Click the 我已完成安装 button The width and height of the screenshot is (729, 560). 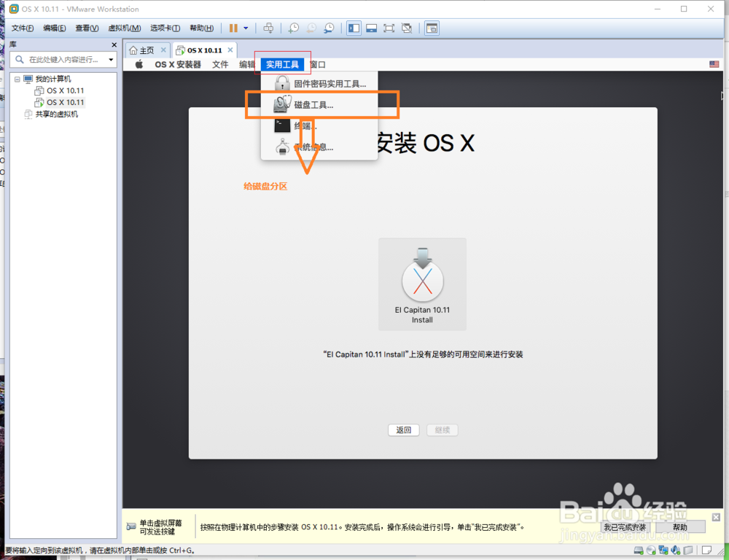625,527
